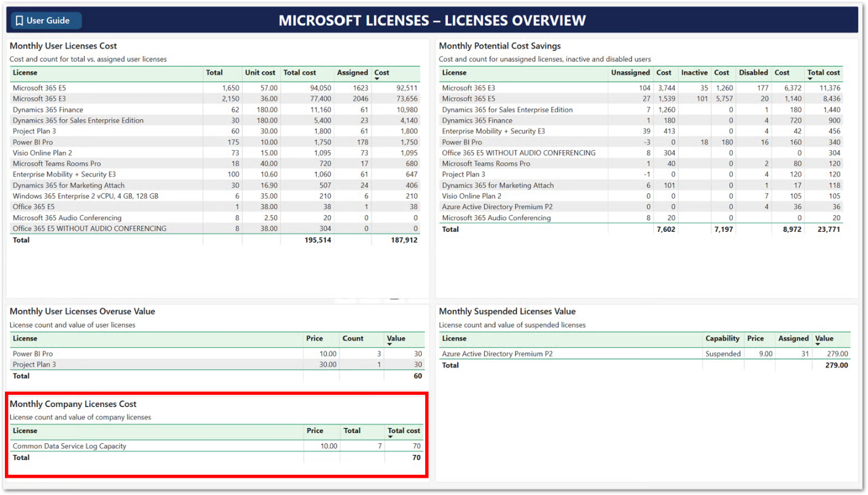Viewport: 868px width, 495px height.
Task: Click the bookmark icon beside User Guide
Action: click(19, 21)
